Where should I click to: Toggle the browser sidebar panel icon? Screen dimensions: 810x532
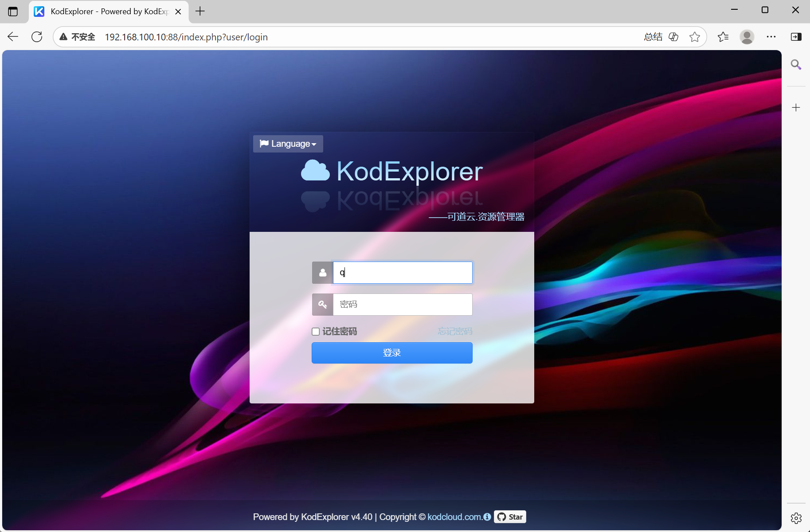click(796, 37)
